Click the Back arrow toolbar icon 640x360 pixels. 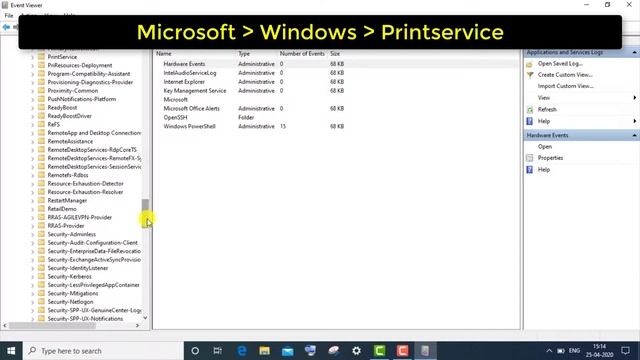[x=6, y=27]
